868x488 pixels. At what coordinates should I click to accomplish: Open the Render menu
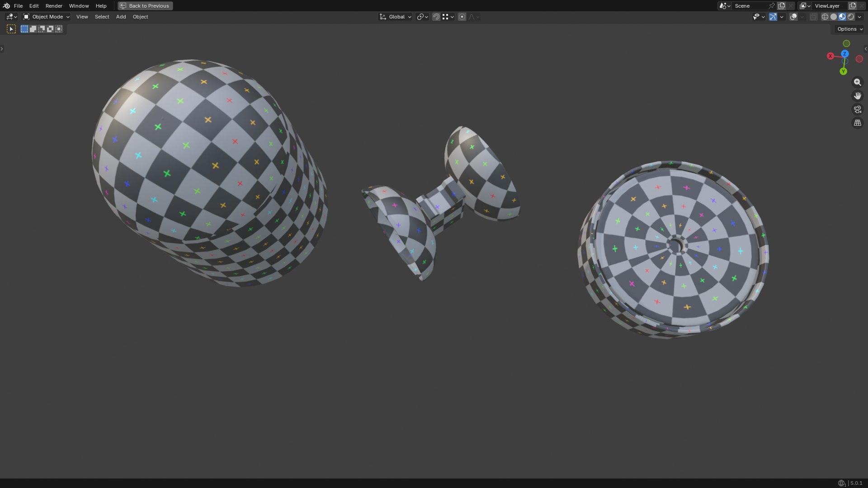click(54, 6)
